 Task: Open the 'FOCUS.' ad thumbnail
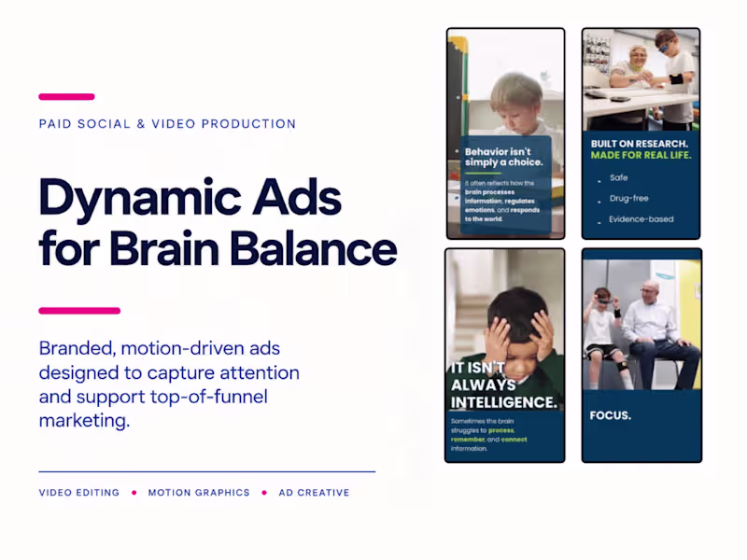(x=641, y=356)
